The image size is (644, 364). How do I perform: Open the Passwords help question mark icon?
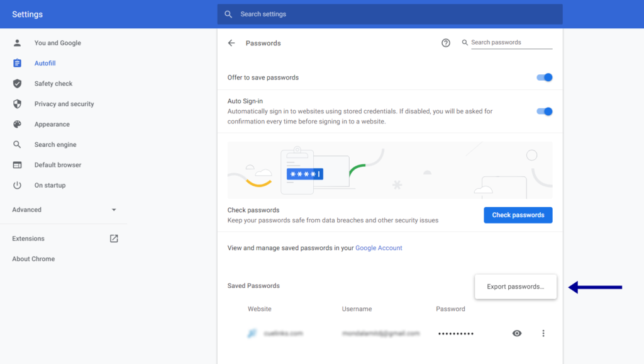(446, 43)
